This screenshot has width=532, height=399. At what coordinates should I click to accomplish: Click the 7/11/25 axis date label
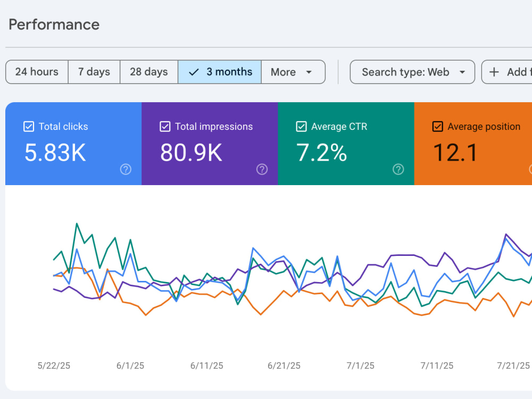[437, 366]
